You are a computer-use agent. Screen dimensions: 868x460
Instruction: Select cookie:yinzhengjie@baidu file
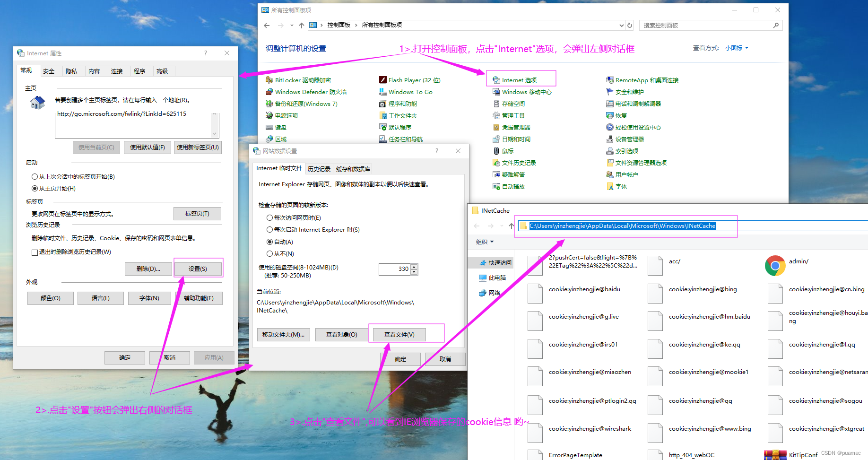(x=574, y=293)
